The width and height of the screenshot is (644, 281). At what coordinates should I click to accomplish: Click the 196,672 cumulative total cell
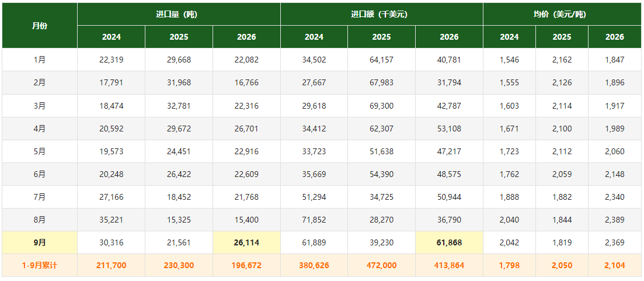point(246,265)
